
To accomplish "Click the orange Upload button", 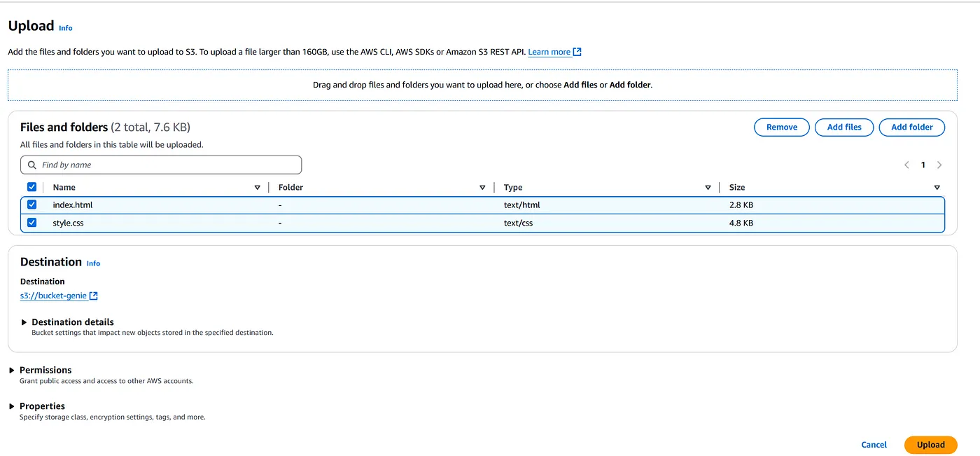I will click(x=931, y=445).
